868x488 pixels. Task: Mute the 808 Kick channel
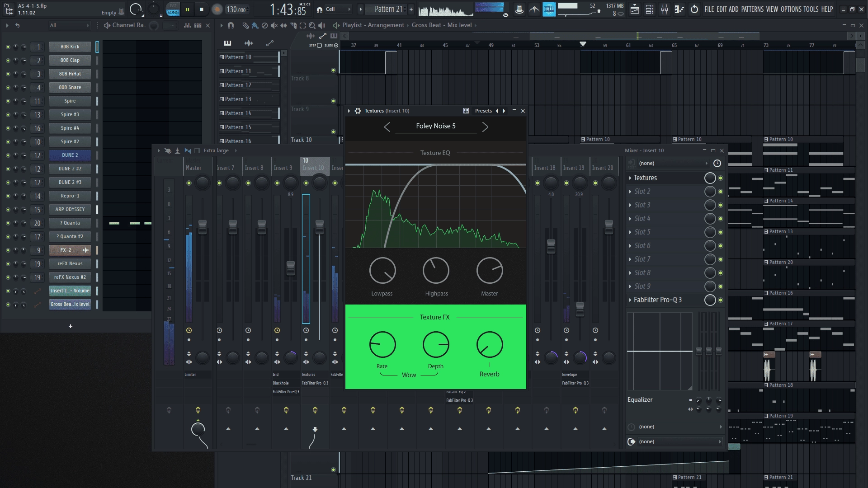click(x=8, y=47)
